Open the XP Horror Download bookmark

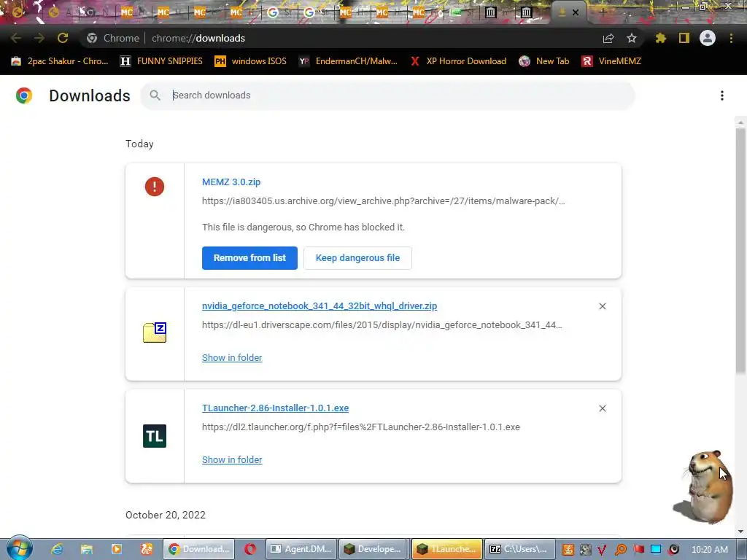458,61
